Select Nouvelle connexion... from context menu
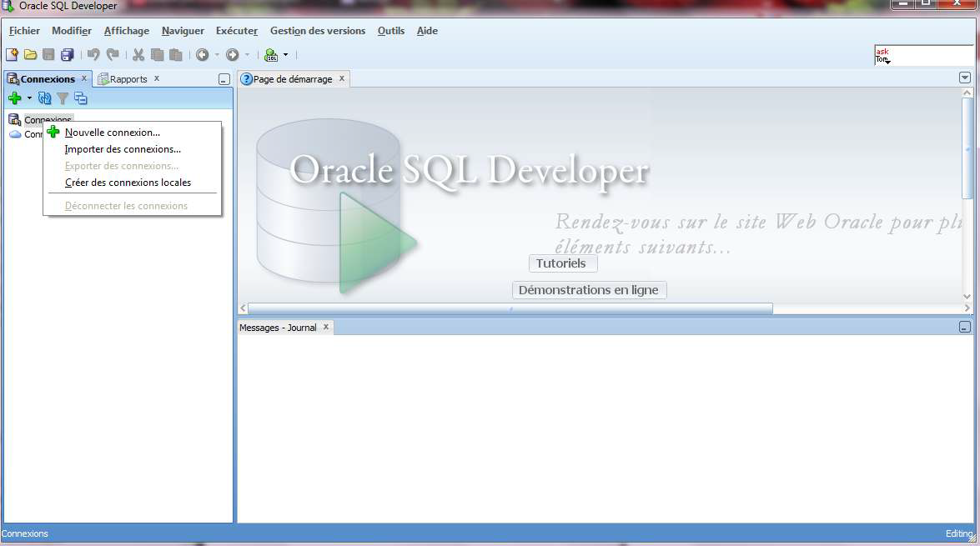Screen dimensions: 980x546 pyautogui.click(x=112, y=133)
